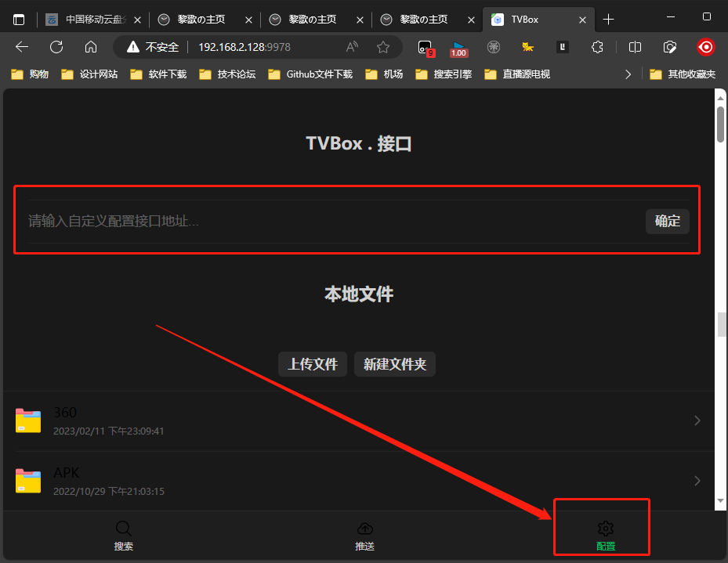Image resolution: width=728 pixels, height=563 pixels.
Task: Click the page vertical scrollbar thumb
Action: tap(721, 124)
